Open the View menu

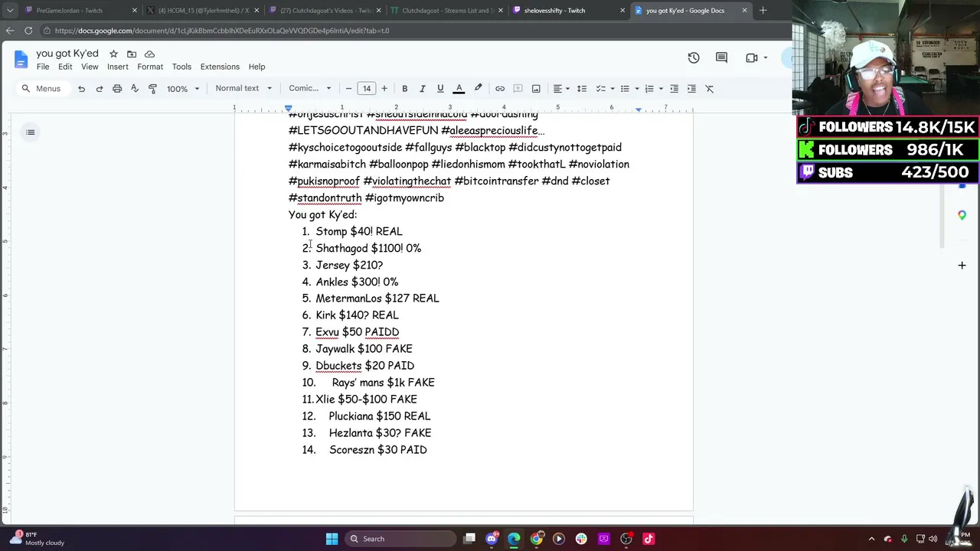pos(90,67)
